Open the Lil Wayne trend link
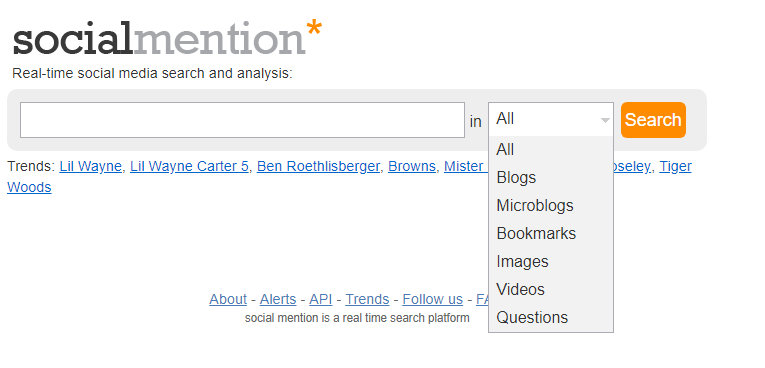 [x=90, y=166]
